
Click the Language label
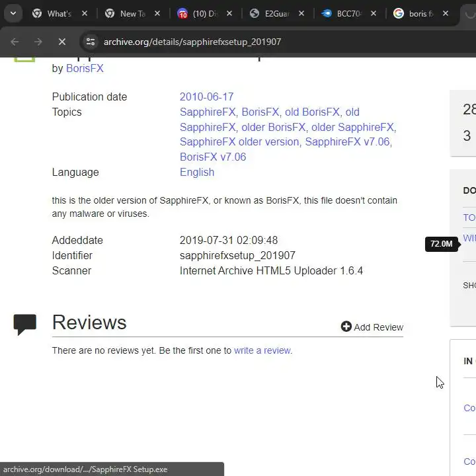coord(75,172)
